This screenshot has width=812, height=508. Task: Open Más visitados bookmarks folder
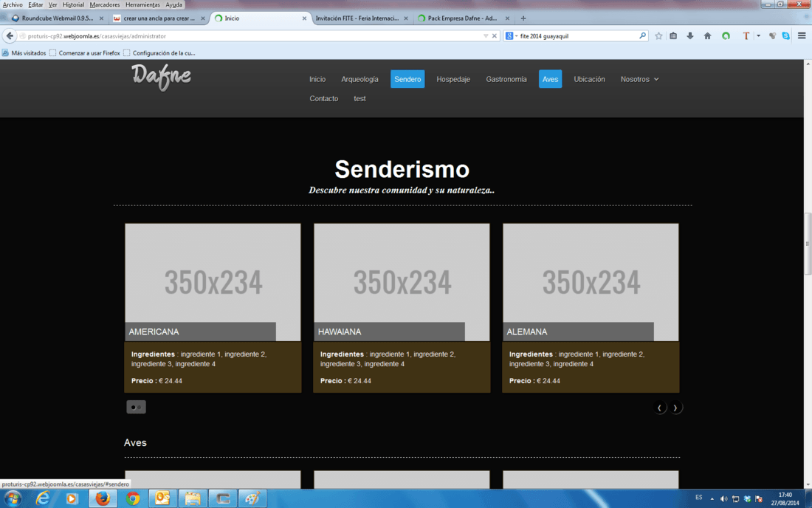(24, 53)
